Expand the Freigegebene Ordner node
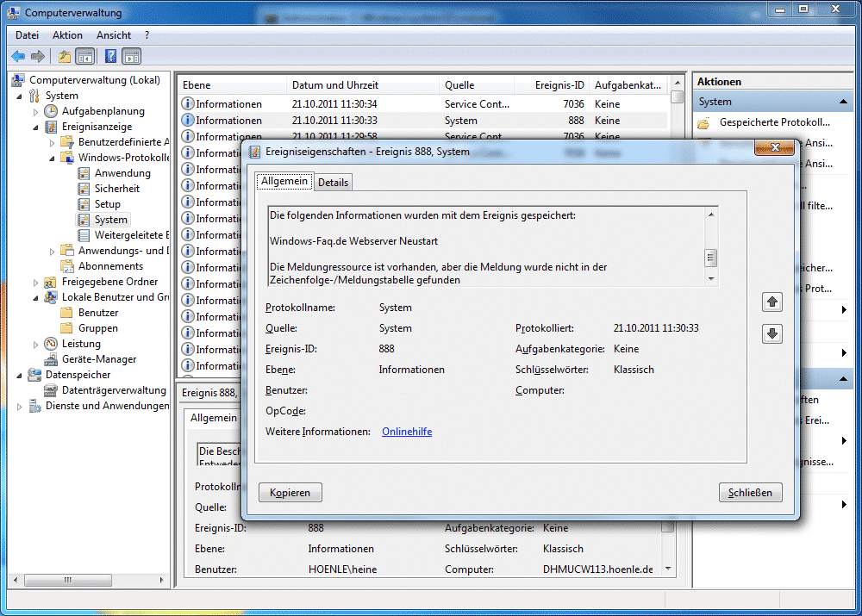This screenshot has height=616, width=862. point(35,283)
